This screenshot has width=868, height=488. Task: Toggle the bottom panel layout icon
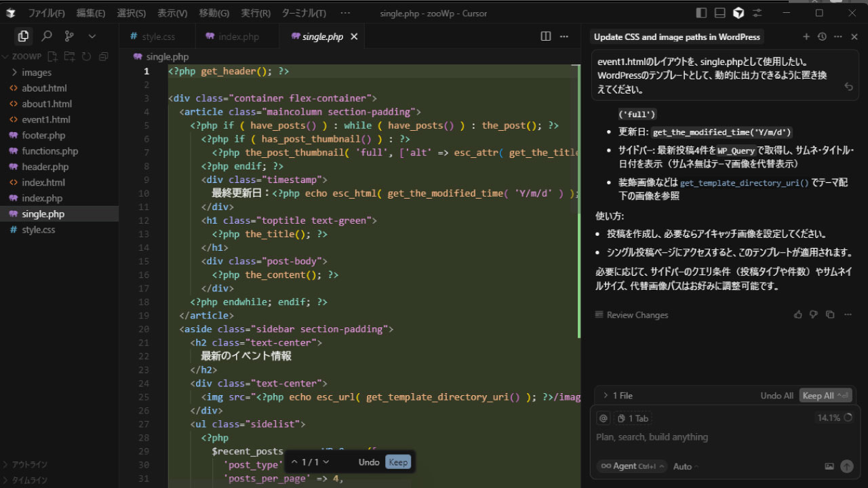click(x=719, y=13)
